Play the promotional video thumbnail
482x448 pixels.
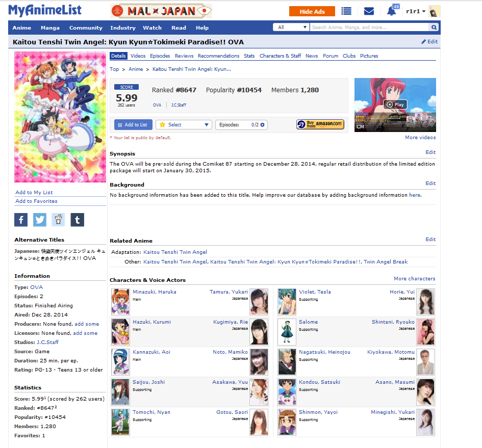coord(395,105)
